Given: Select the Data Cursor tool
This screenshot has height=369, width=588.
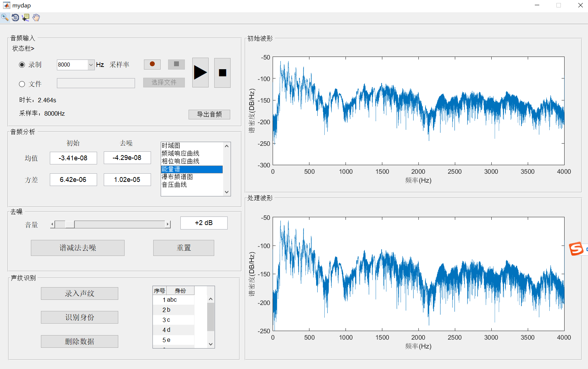Looking at the screenshot, I should click(26, 17).
